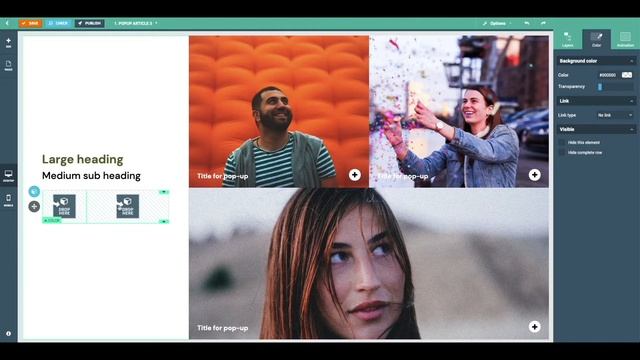
Task: Enable the Hide complete row checkbox
Action: (x=562, y=153)
